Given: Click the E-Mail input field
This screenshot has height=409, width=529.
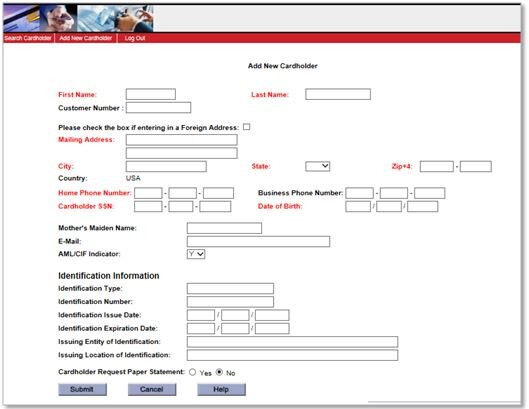Looking at the screenshot, I should pyautogui.click(x=258, y=241).
